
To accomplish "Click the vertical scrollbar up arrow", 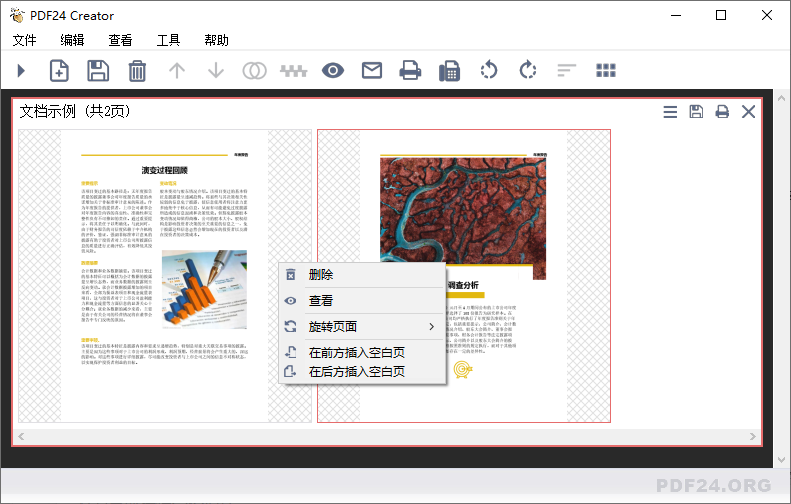I will coord(781,98).
